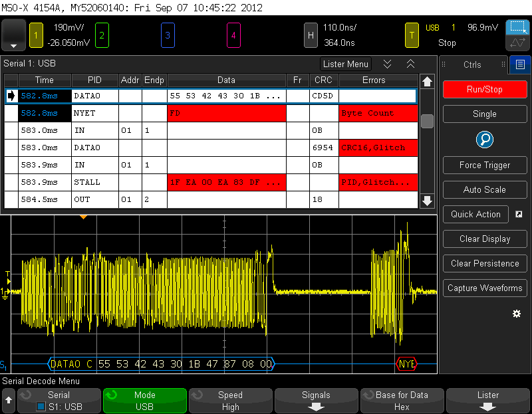Click the Clear Persistence button
Screen dimensions: 532x414
(x=485, y=263)
